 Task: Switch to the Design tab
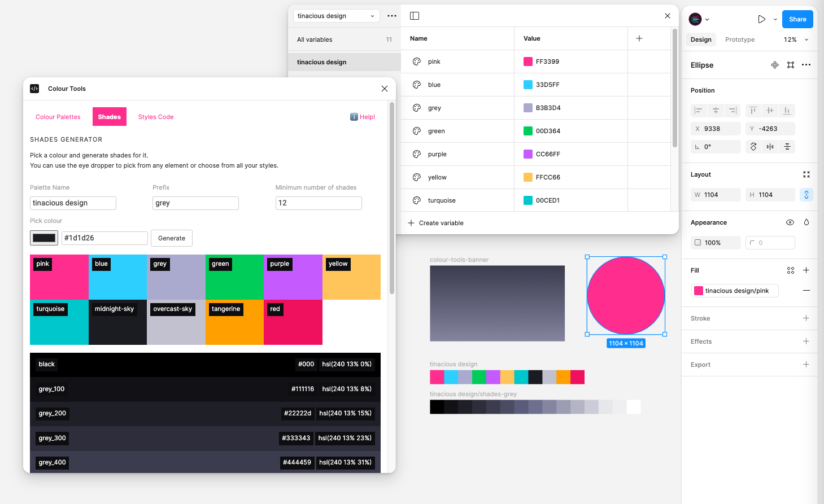(x=701, y=40)
